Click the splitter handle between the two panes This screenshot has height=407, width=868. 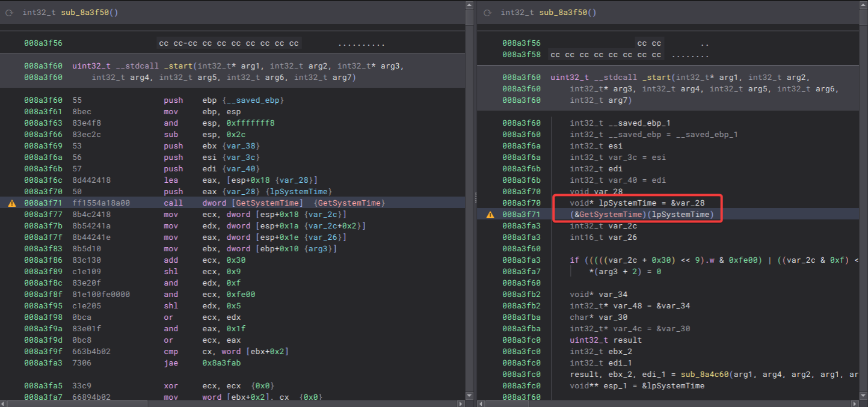[x=476, y=197]
